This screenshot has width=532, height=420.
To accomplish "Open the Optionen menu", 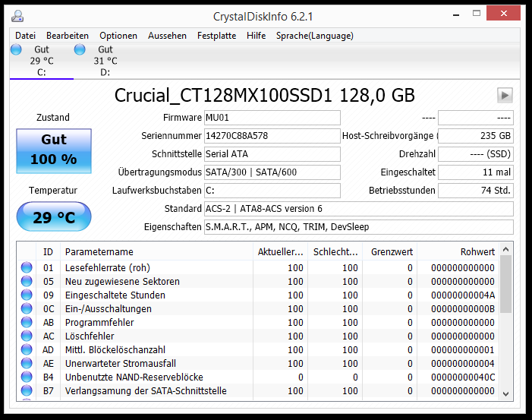I will click(118, 36).
